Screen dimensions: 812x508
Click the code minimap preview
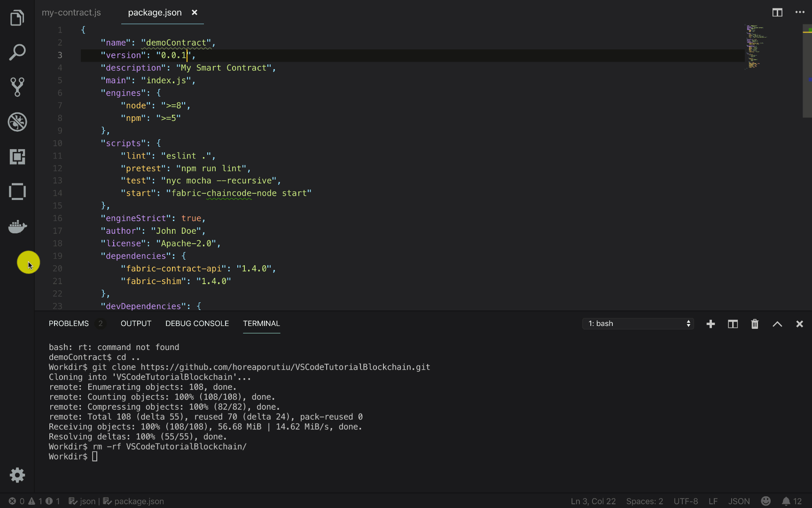(756, 46)
